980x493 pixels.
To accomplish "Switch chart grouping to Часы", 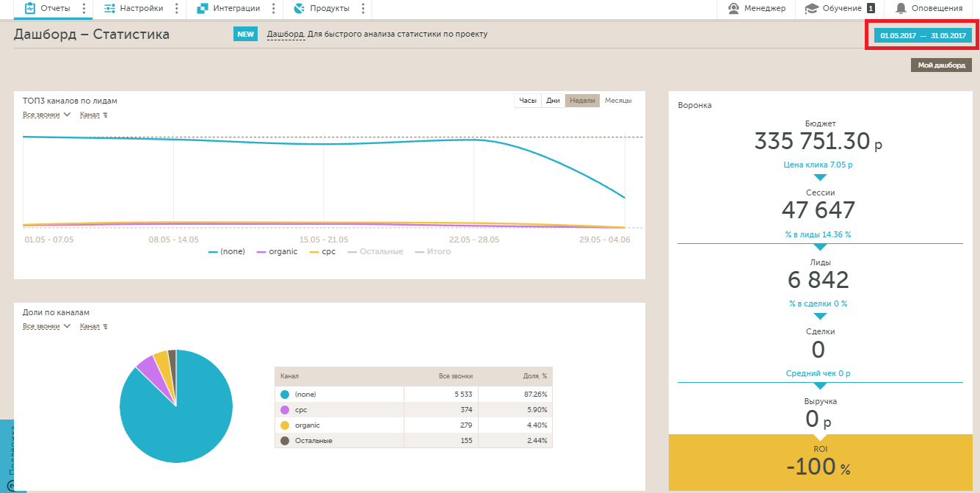I will tap(527, 101).
